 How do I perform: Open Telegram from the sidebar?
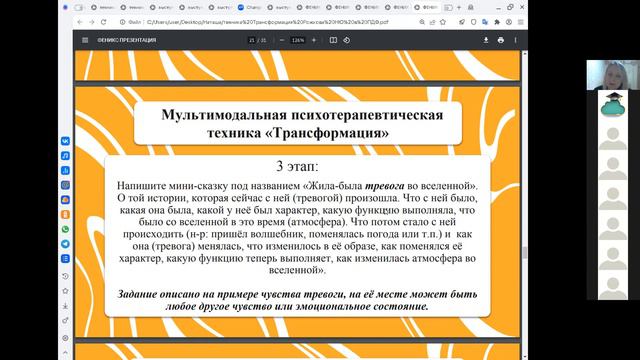pos(65,244)
